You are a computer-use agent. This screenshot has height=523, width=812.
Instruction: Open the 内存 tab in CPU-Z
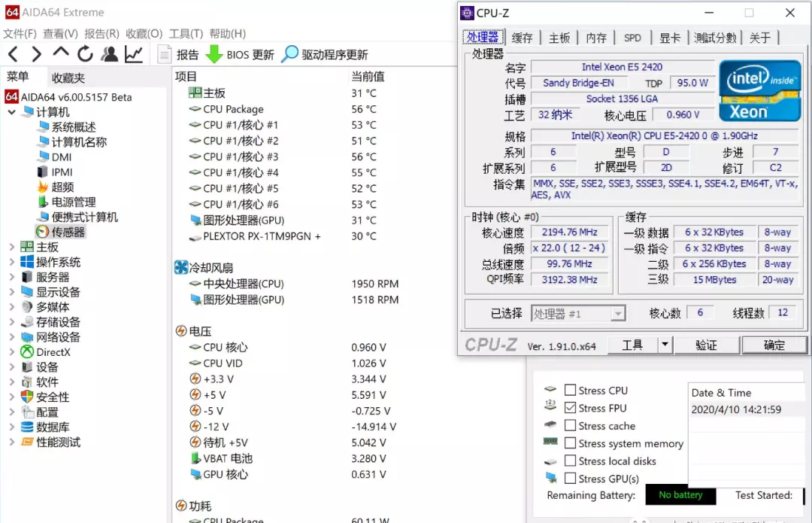click(596, 38)
